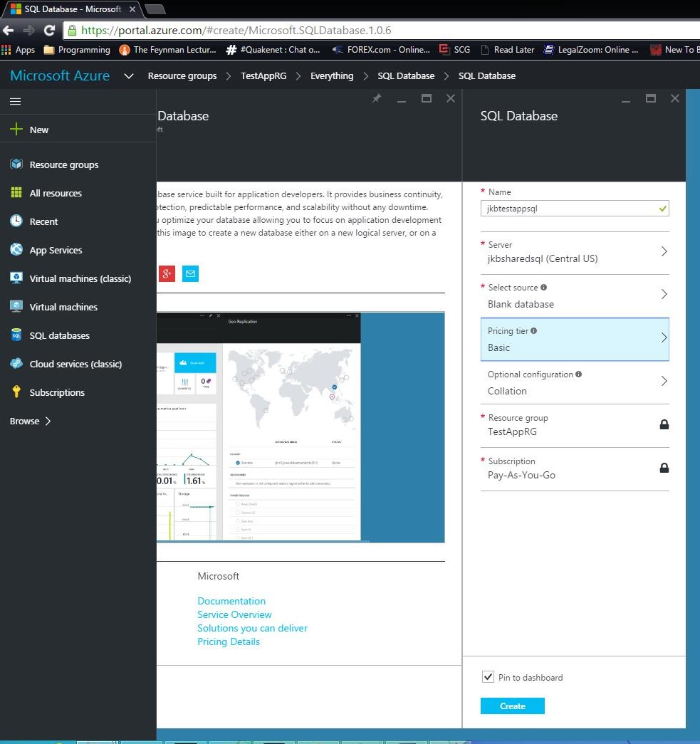Open The Feynman Lectures bookmark

tap(168, 49)
